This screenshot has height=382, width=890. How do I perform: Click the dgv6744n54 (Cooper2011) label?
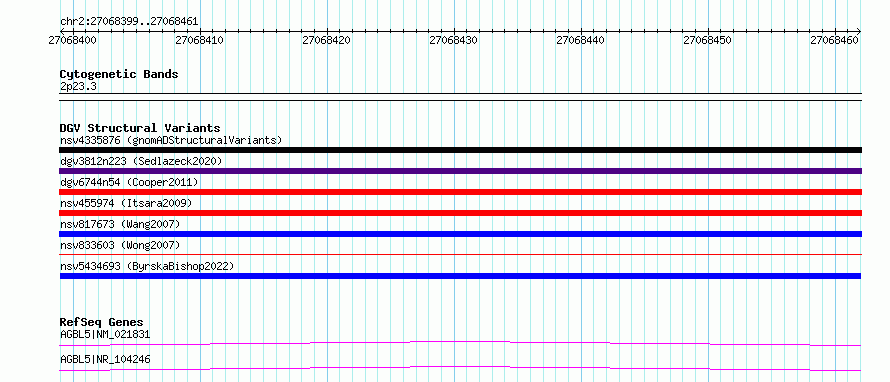click(x=129, y=182)
